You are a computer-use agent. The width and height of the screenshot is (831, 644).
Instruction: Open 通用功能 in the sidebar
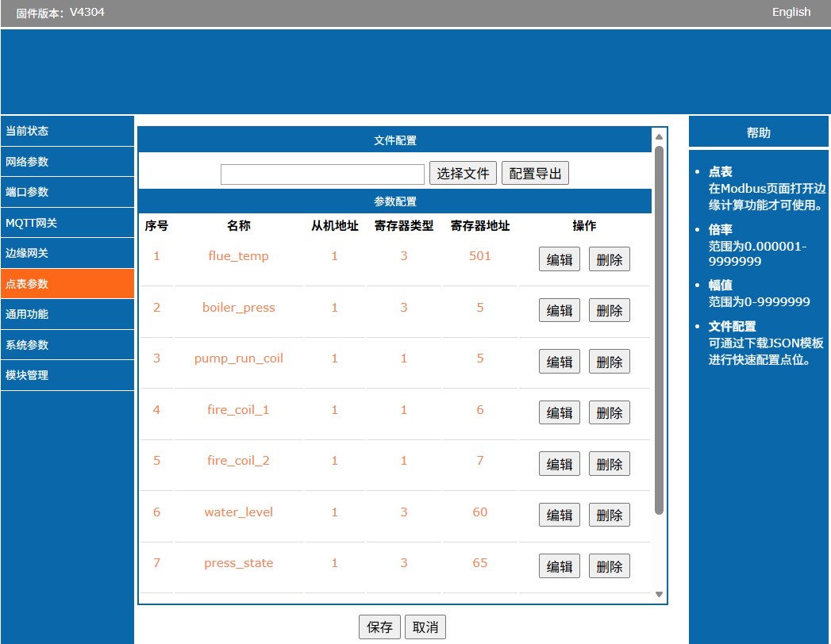(67, 314)
